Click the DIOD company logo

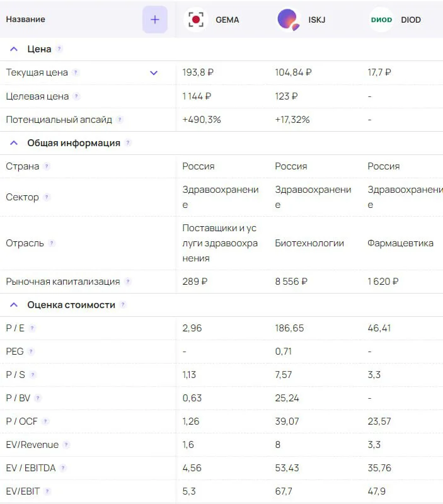point(381,20)
